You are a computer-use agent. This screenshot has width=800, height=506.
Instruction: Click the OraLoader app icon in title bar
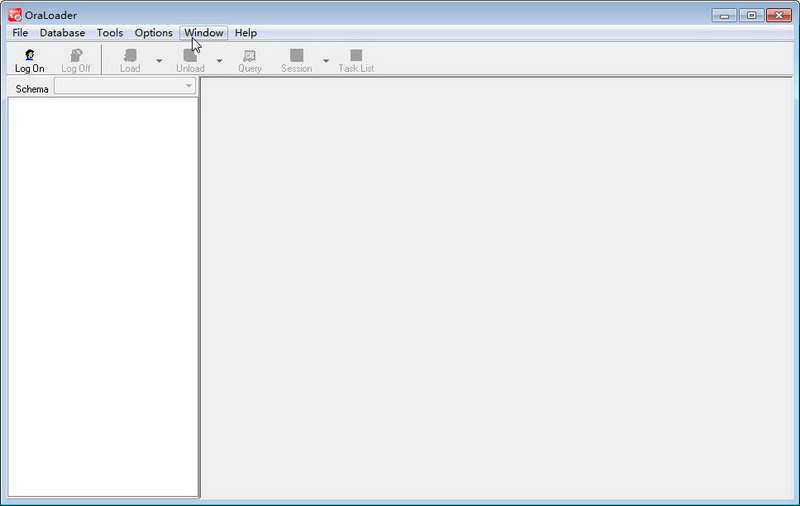coord(15,15)
